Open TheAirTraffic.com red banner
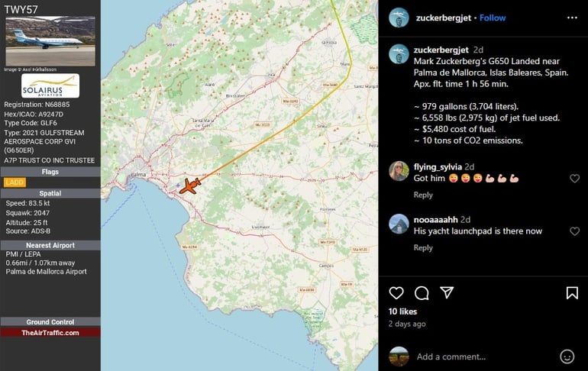This screenshot has height=371, width=588. [x=50, y=332]
